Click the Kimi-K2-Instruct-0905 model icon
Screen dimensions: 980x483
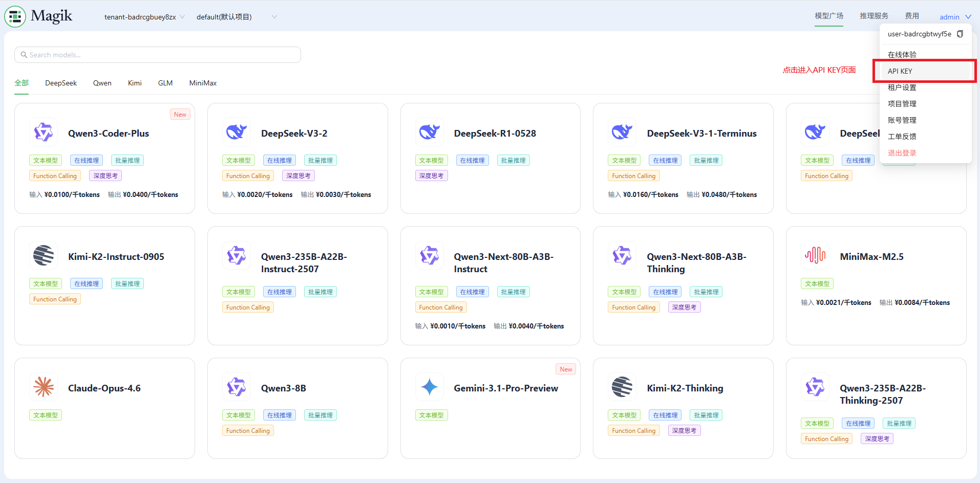click(44, 255)
